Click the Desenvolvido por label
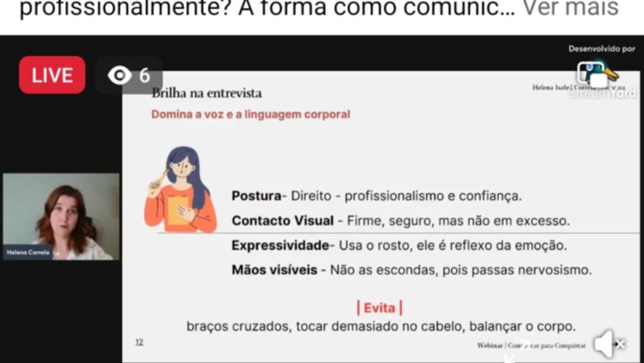This screenshot has width=644, height=363. click(x=601, y=49)
